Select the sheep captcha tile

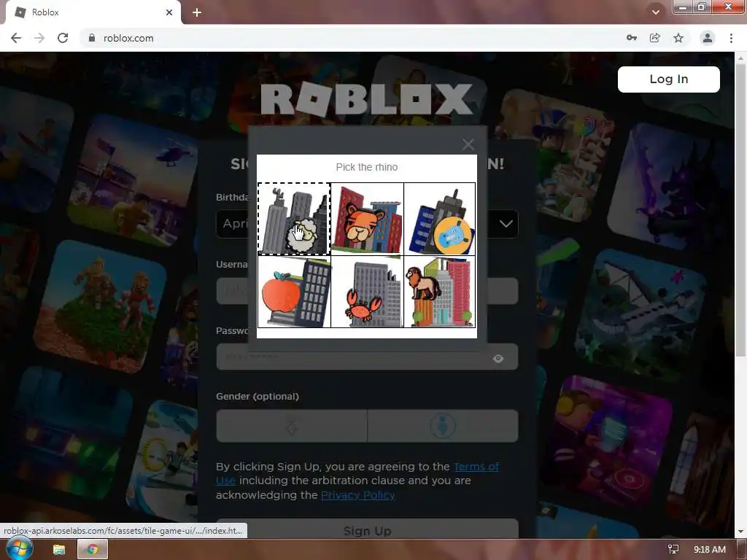click(295, 219)
